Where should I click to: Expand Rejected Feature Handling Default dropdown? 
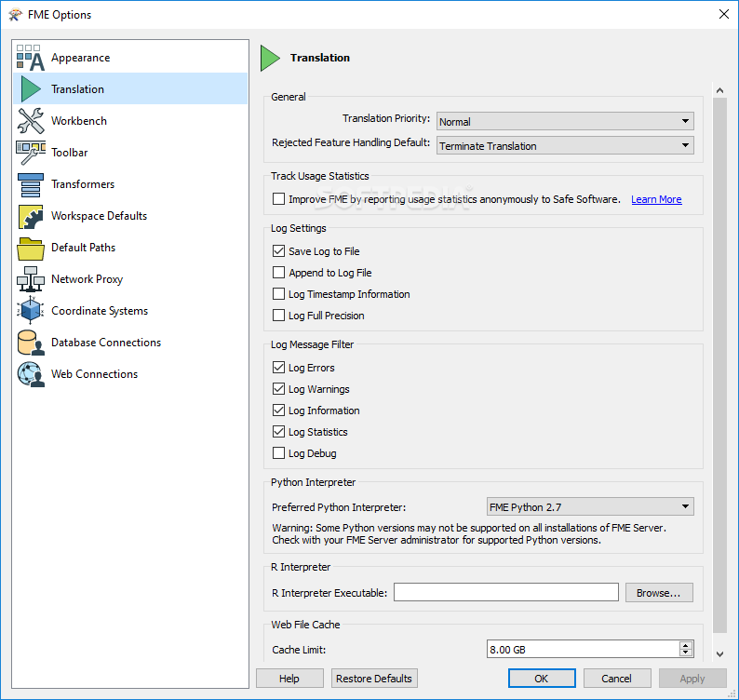[565, 145]
